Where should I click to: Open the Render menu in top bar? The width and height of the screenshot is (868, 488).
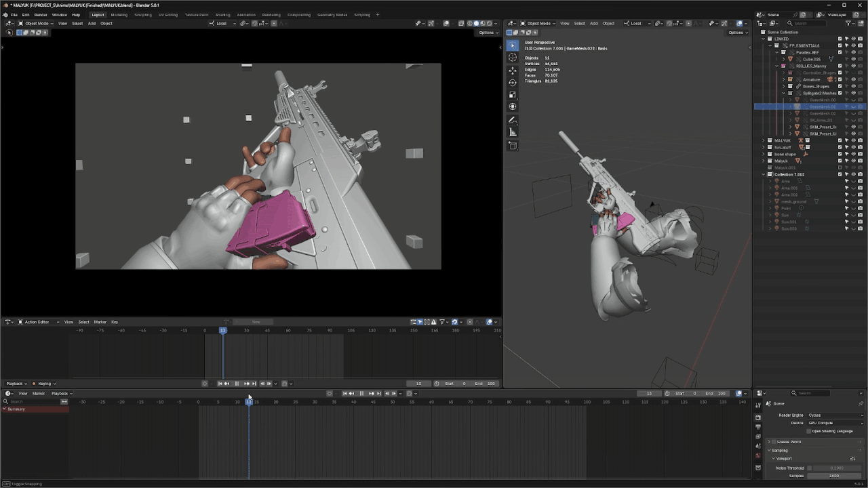coord(41,14)
